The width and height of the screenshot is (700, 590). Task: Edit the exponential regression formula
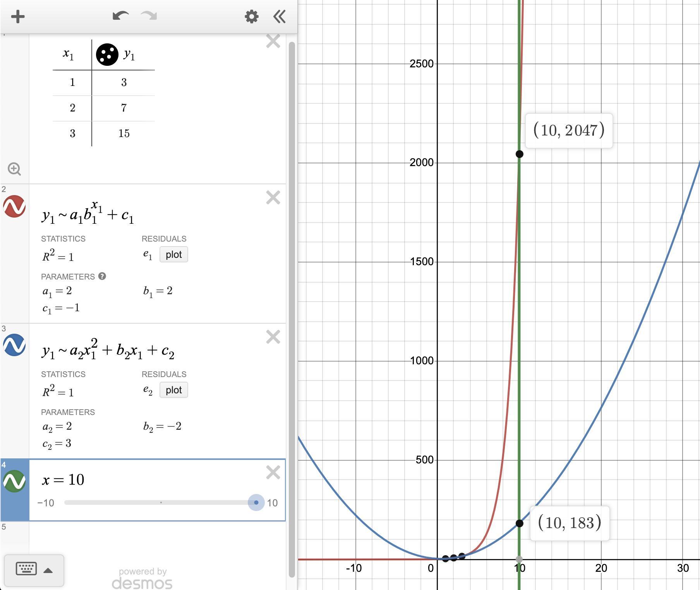click(x=88, y=213)
